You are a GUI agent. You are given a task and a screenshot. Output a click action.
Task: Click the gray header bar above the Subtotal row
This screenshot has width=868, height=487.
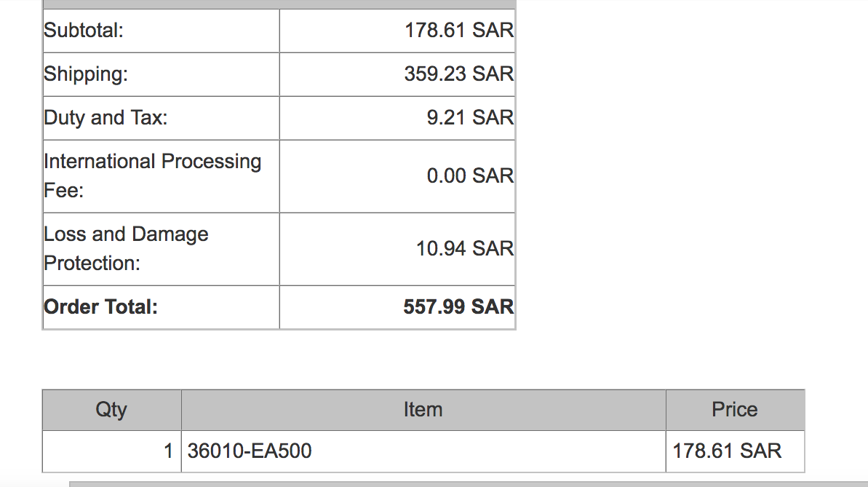click(279, 4)
